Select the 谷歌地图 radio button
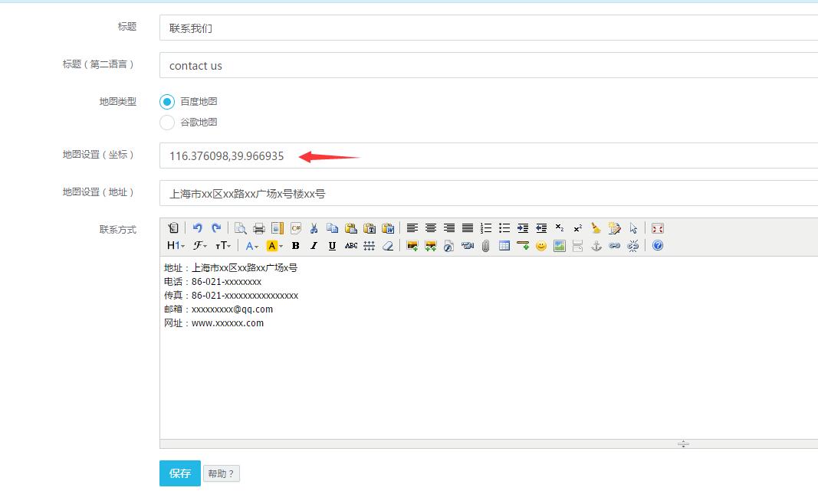The height and width of the screenshot is (504, 818). point(167,123)
